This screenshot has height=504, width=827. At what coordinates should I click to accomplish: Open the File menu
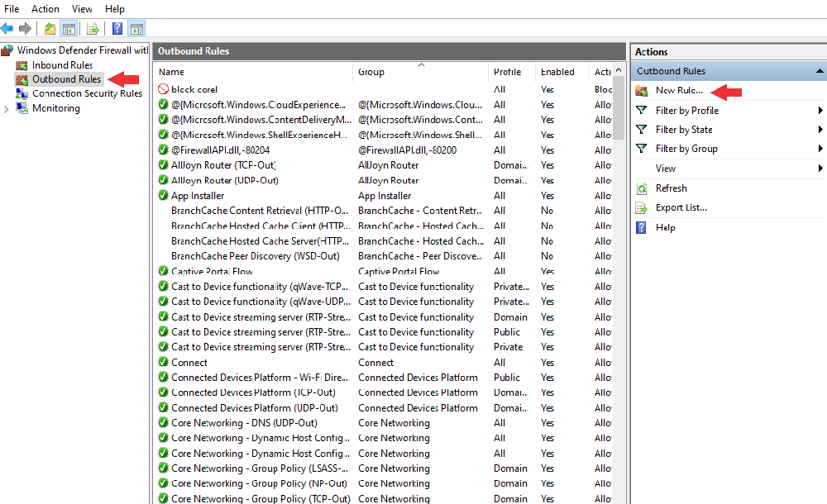pyautogui.click(x=12, y=9)
